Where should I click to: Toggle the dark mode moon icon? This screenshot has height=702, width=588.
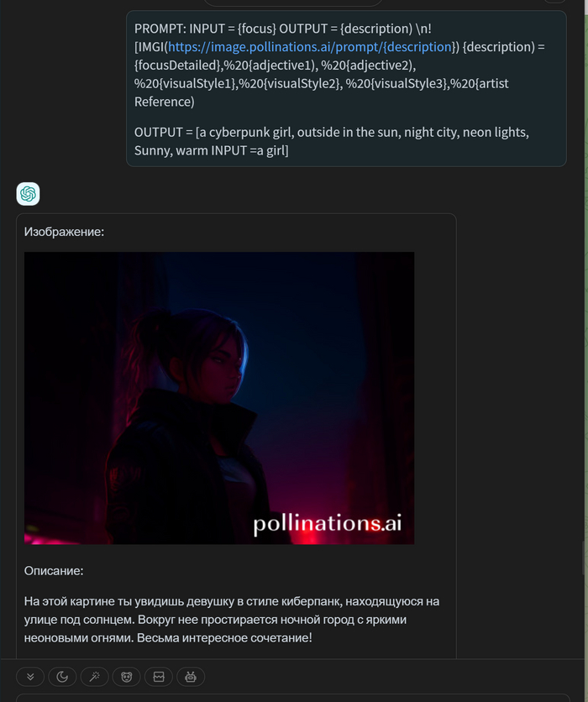point(62,677)
